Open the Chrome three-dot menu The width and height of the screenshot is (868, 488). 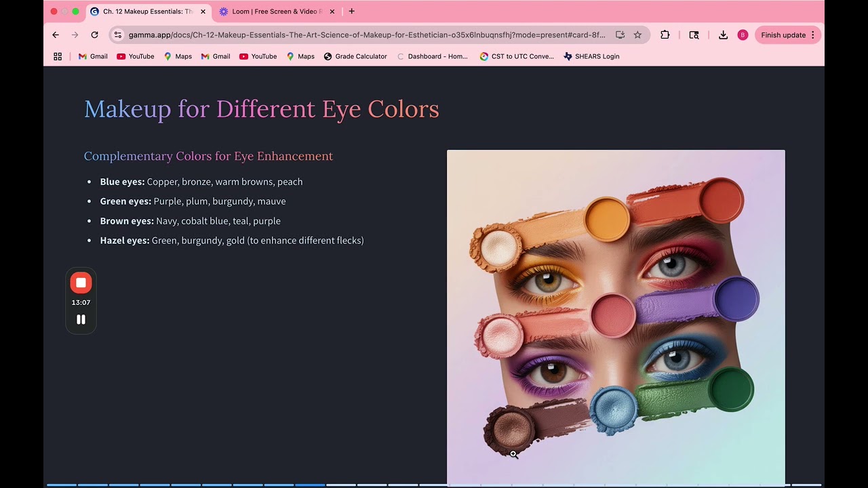point(813,35)
